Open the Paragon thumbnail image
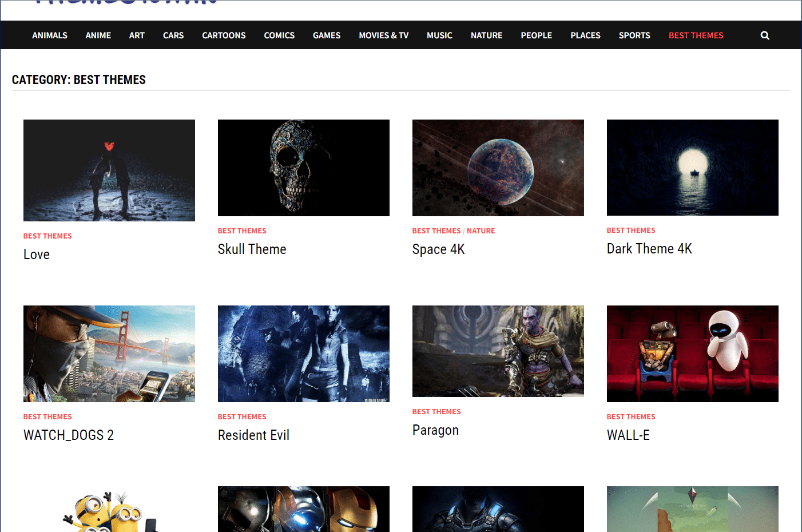The width and height of the screenshot is (802, 532). (x=498, y=351)
